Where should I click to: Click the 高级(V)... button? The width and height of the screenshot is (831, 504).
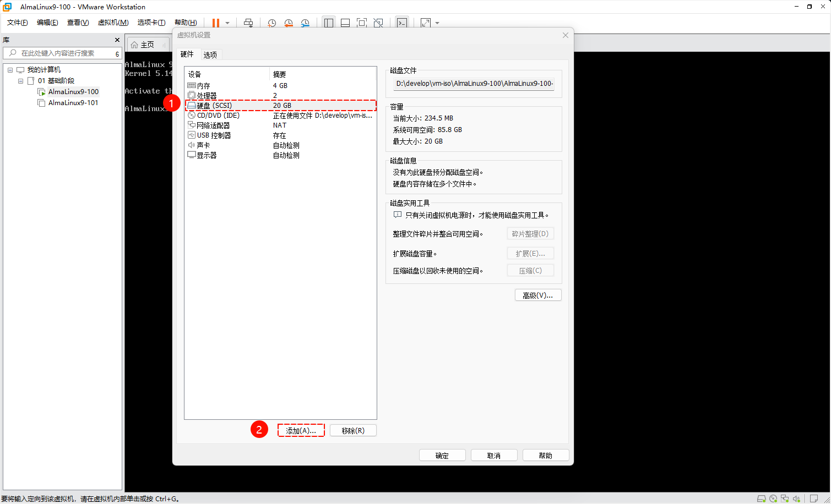point(537,295)
